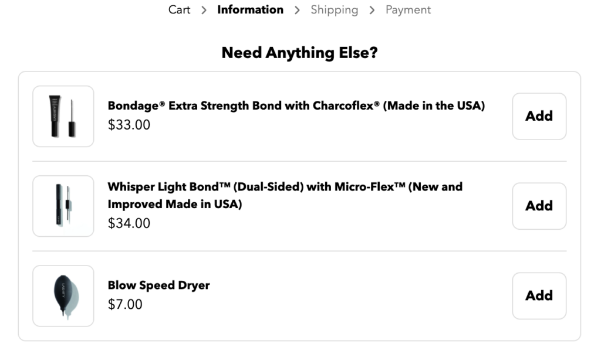Jump to the Shipping breadcrumb step
This screenshot has width=601, height=364.
click(x=334, y=10)
